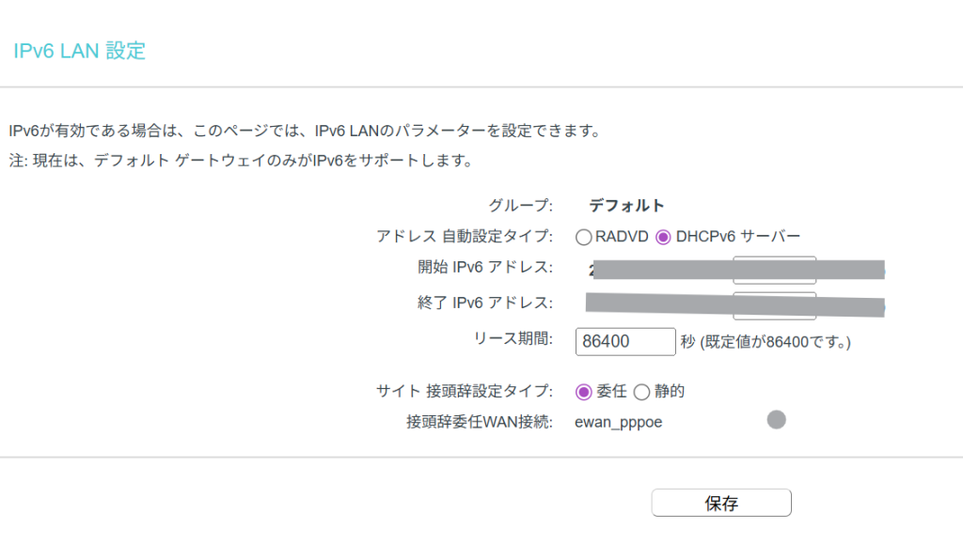Click the サイト 接頭辞設定タイプ label
The image size is (963, 560).
[464, 391]
